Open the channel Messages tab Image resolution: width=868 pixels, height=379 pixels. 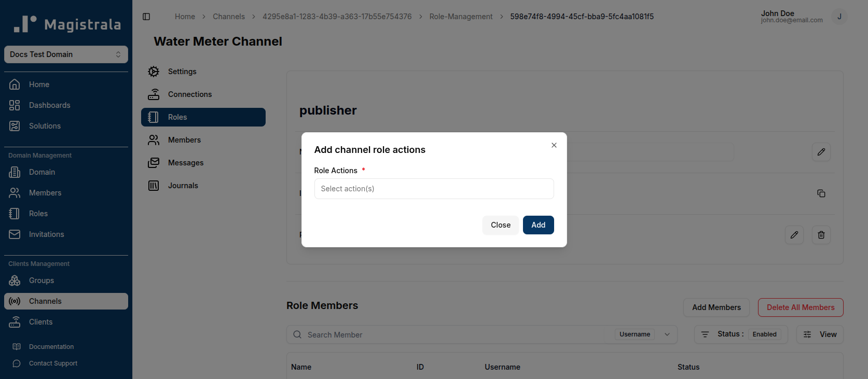tap(203, 163)
